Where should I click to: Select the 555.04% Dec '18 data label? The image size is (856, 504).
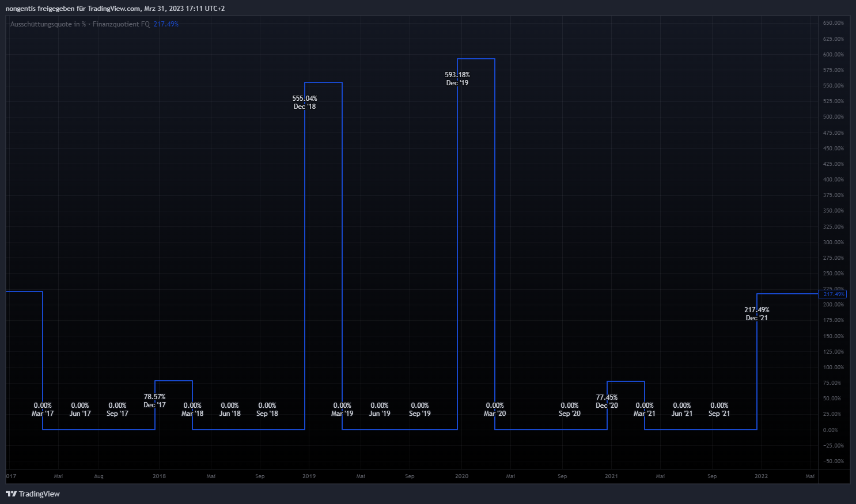[x=305, y=103]
